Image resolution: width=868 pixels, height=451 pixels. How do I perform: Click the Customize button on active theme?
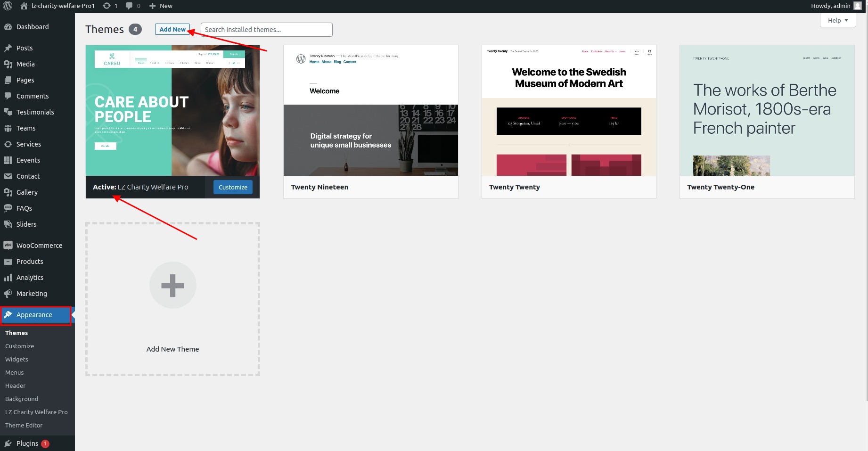click(x=233, y=187)
